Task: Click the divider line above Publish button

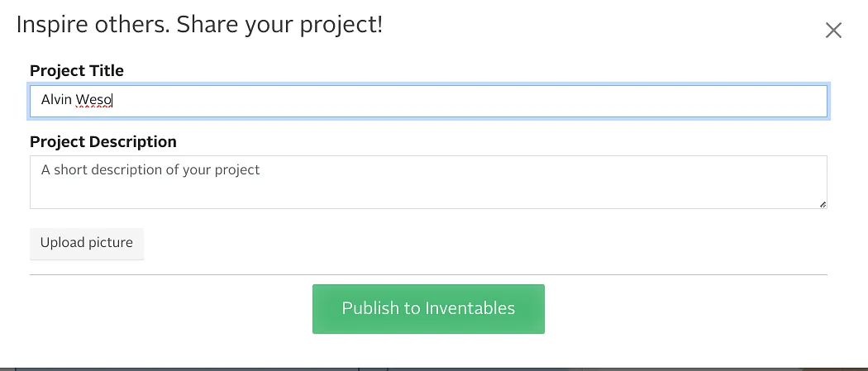Action: [x=428, y=274]
